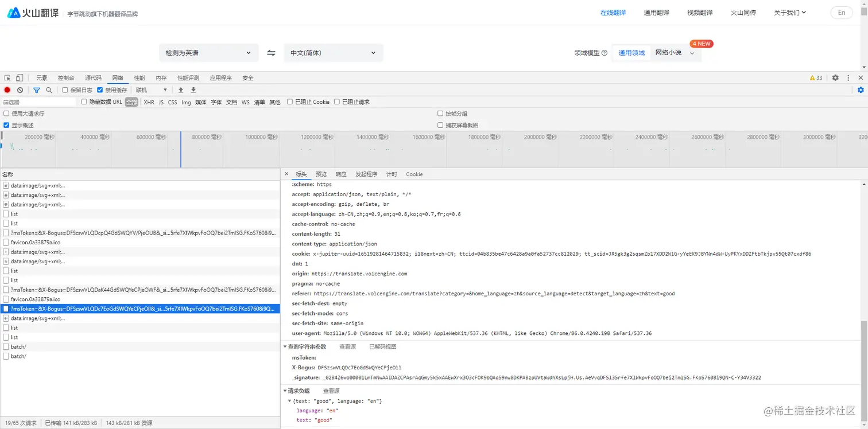Activate the inspect element picker icon
This screenshot has width=868, height=429.
(x=7, y=78)
